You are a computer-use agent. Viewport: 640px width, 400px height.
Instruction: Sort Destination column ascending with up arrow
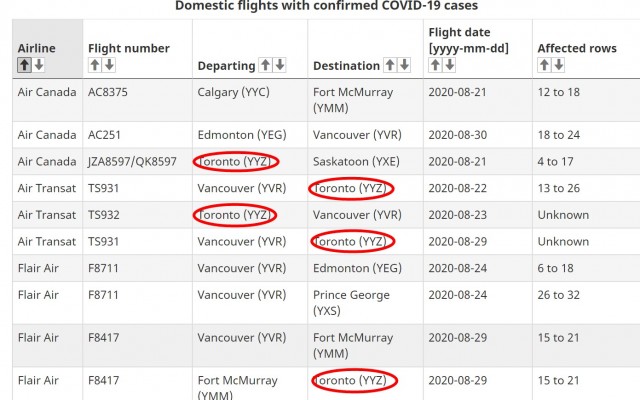[389, 65]
